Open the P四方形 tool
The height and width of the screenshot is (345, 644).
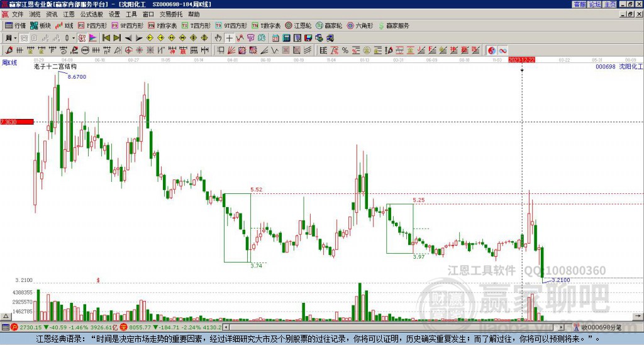click(x=92, y=26)
